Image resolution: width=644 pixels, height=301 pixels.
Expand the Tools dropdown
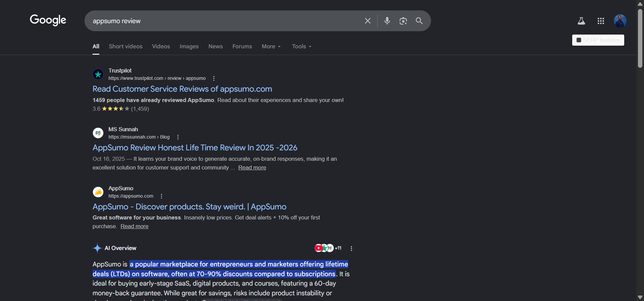click(x=302, y=46)
